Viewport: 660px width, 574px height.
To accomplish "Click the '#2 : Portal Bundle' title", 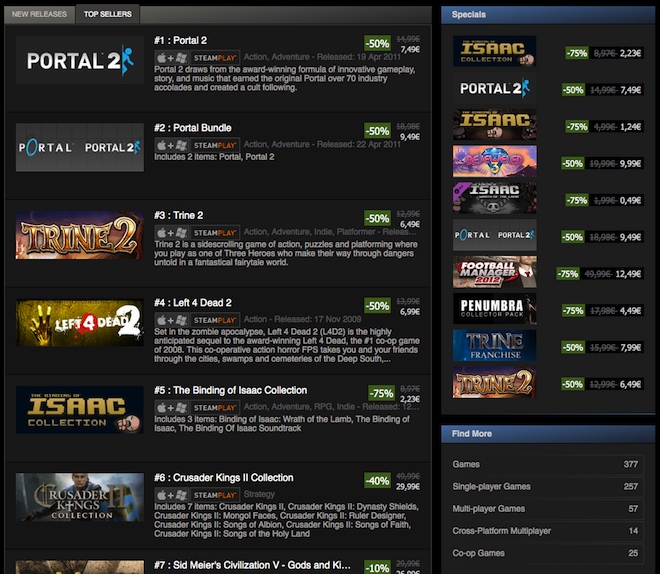I will [x=193, y=128].
